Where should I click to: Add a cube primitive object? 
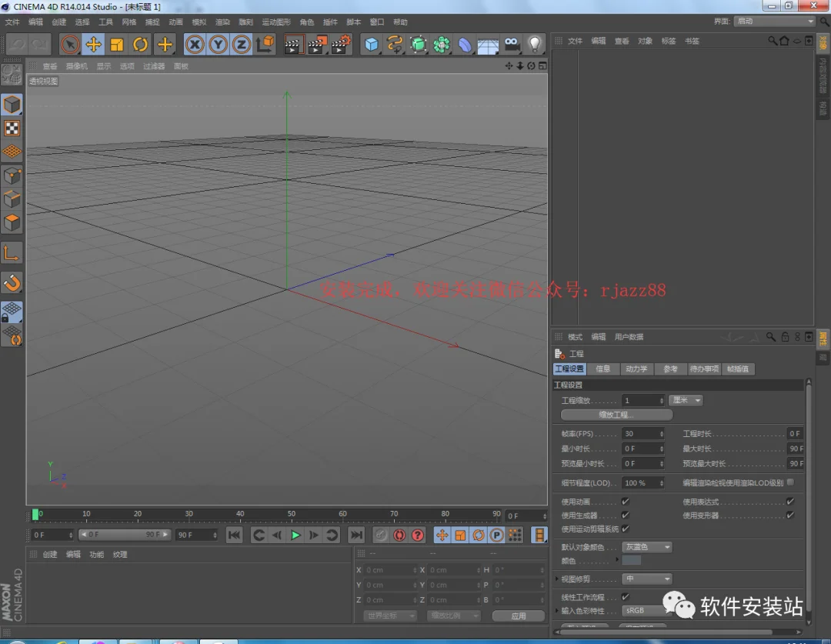(371, 45)
